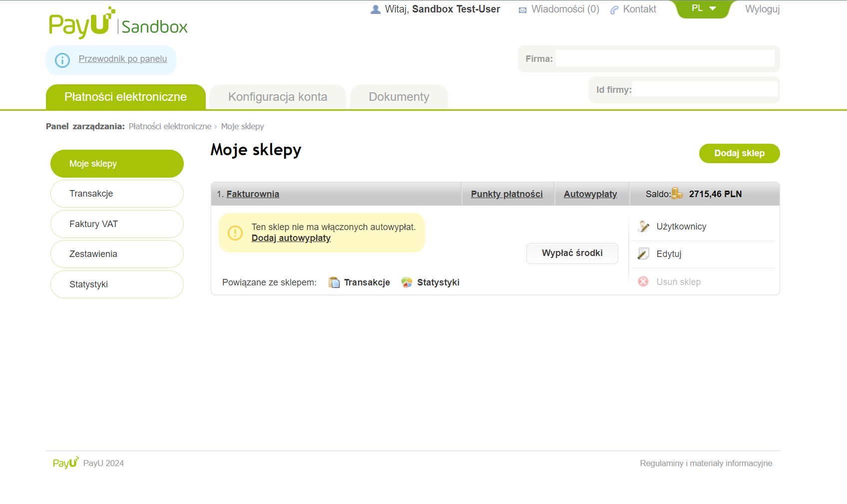Click the Edytuj pencil icon
Image resolution: width=847 pixels, height=504 pixels.
(643, 254)
